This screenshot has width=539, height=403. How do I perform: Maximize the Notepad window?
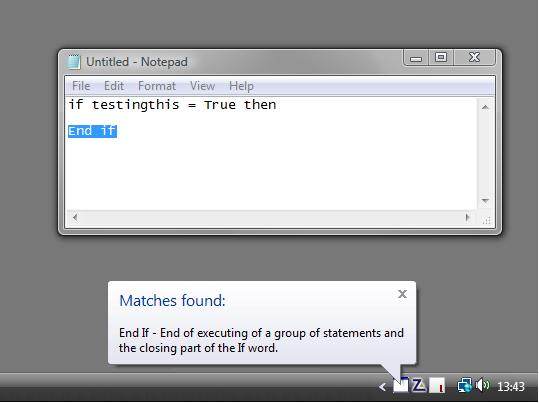pyautogui.click(x=441, y=57)
